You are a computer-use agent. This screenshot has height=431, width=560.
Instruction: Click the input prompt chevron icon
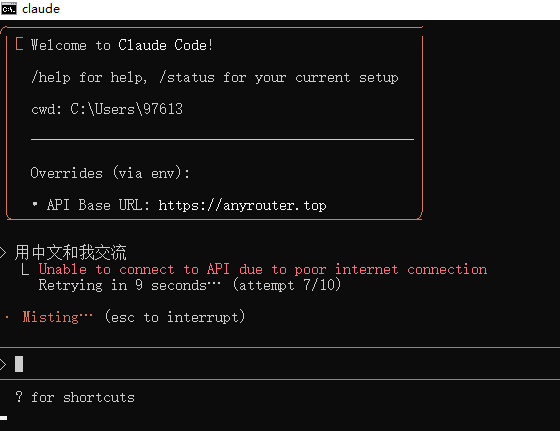coord(3,364)
